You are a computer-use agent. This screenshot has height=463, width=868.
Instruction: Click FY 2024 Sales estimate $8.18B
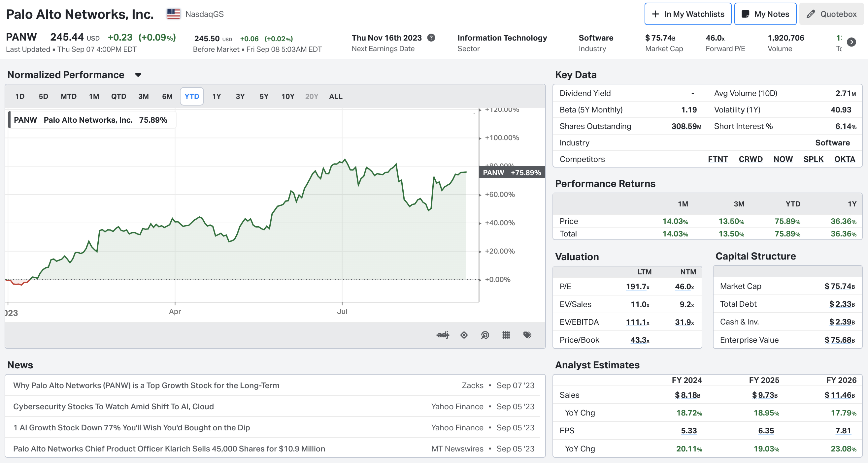click(x=688, y=395)
